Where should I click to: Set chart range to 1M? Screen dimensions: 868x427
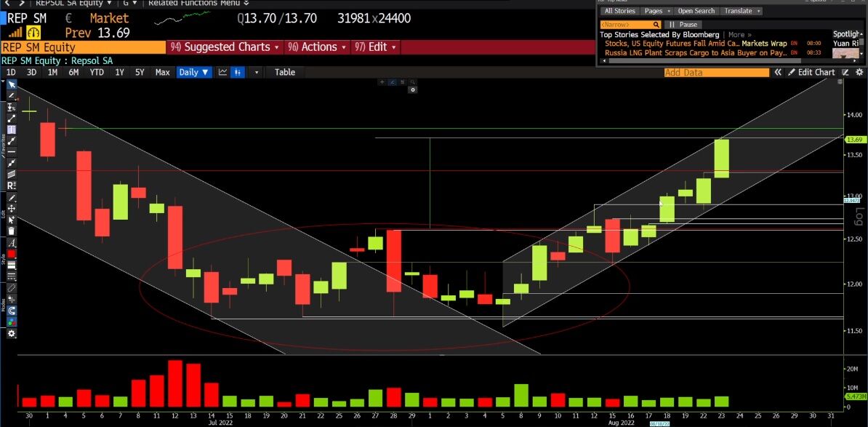tap(52, 72)
